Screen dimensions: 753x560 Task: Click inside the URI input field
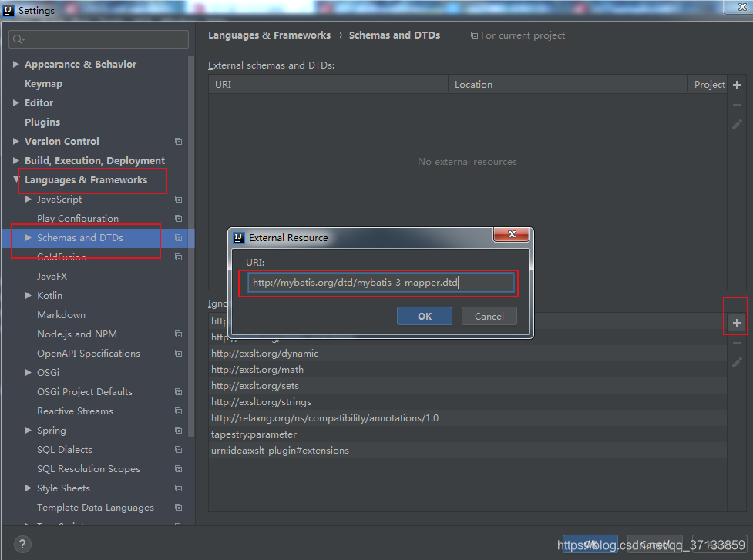(x=378, y=283)
